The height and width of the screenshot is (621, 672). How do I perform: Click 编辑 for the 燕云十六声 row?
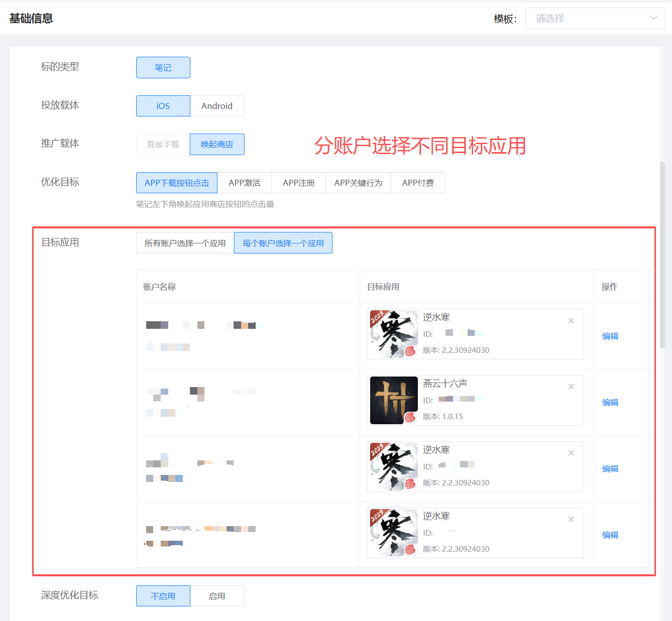(610, 402)
